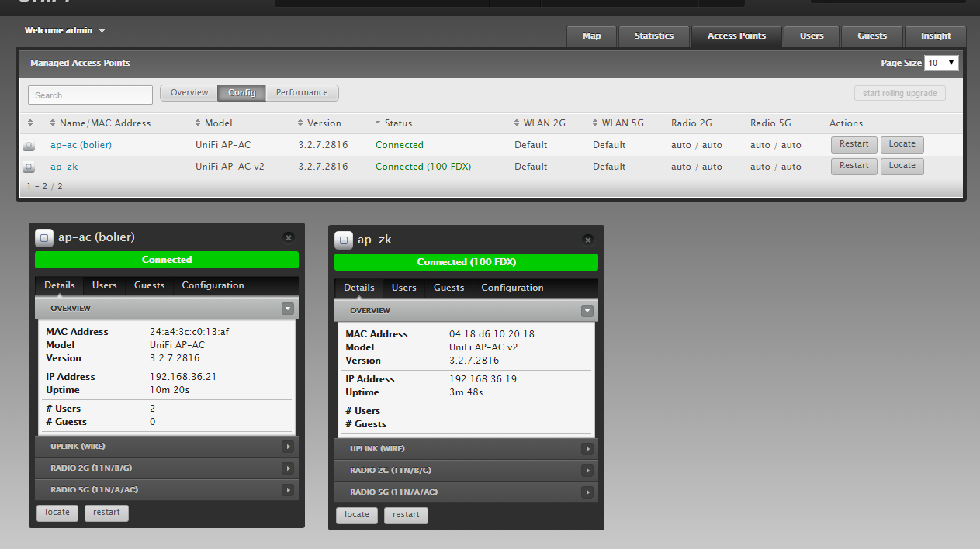Open the Users main tab
Viewport: 980px width, 549px height.
click(x=812, y=36)
